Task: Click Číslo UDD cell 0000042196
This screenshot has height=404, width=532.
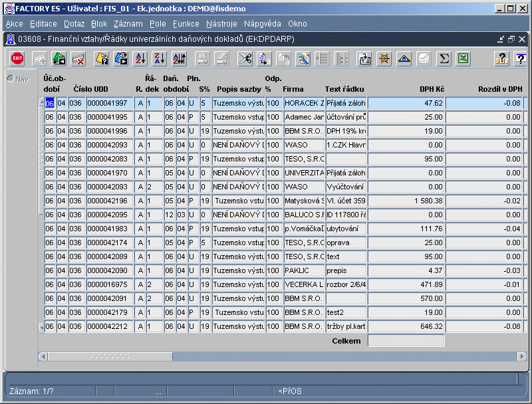Action: (110, 201)
